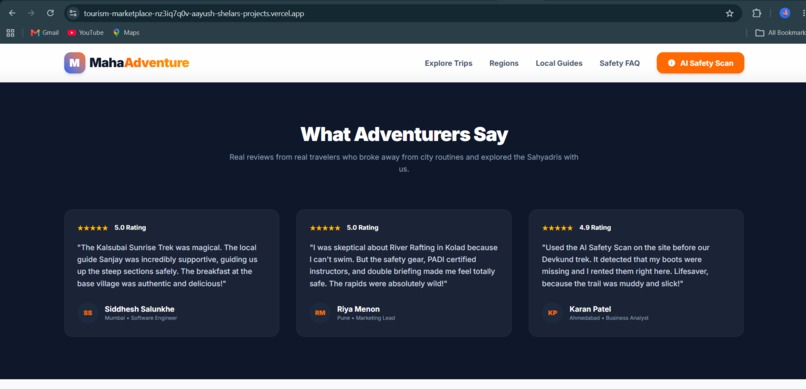Click the address bar URL field
The height and width of the screenshot is (389, 806).
pos(404,13)
